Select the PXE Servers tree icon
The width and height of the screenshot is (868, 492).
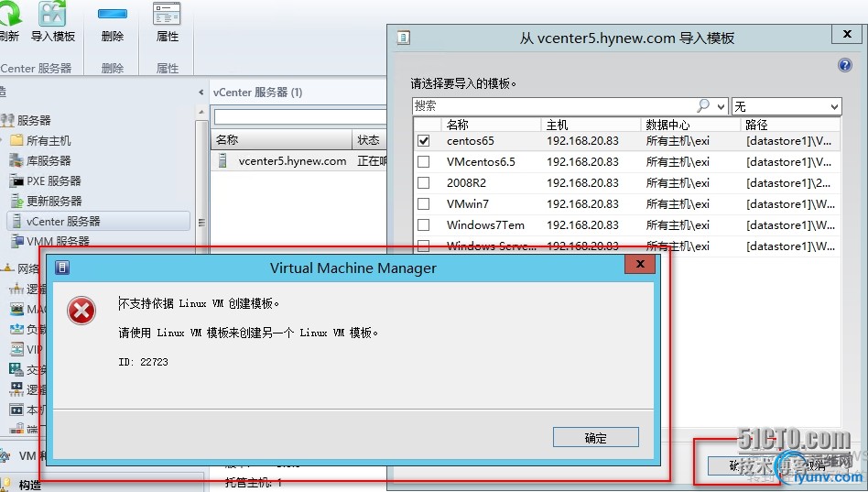pos(16,180)
